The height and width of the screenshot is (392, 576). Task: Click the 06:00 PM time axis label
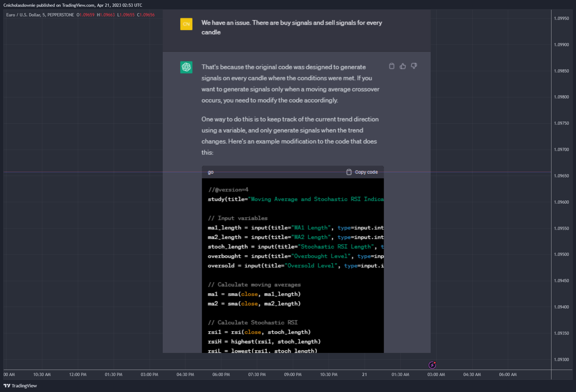tap(221, 375)
